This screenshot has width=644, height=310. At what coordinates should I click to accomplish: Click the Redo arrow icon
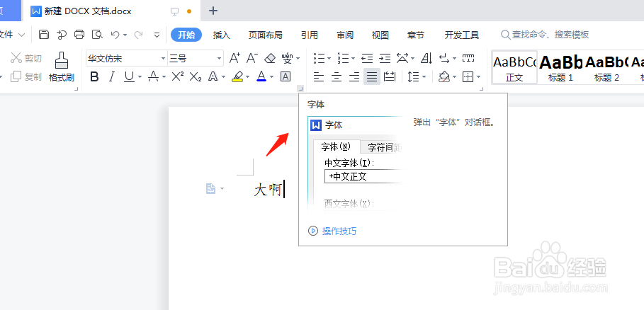pyautogui.click(x=139, y=35)
